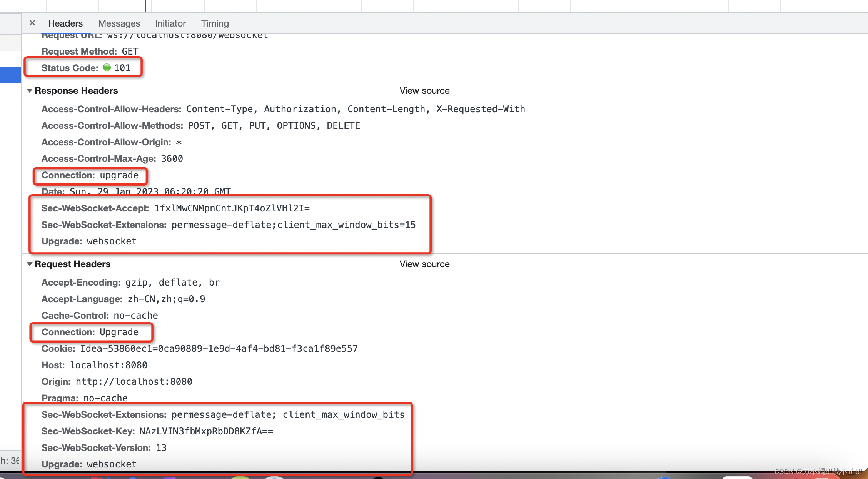
Task: Click the Access-Control-Allow-Origin header
Action: pos(112,142)
